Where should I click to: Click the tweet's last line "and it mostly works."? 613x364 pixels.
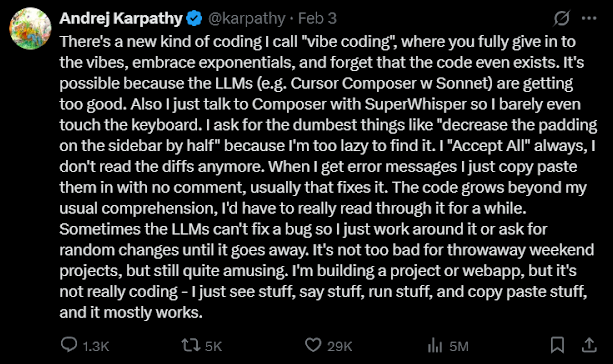pos(131,312)
